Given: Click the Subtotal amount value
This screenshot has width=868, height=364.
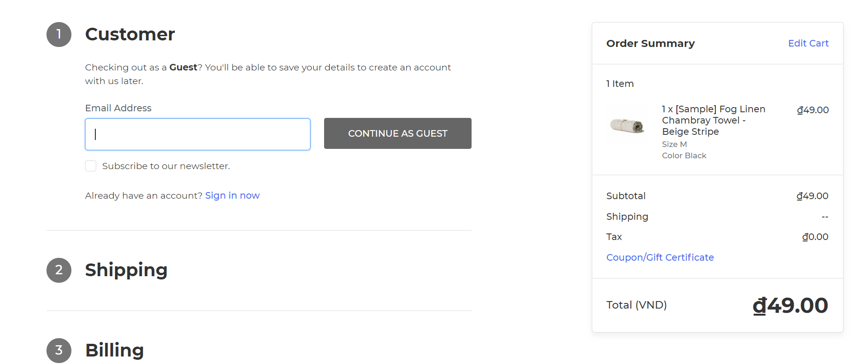Looking at the screenshot, I should point(812,196).
